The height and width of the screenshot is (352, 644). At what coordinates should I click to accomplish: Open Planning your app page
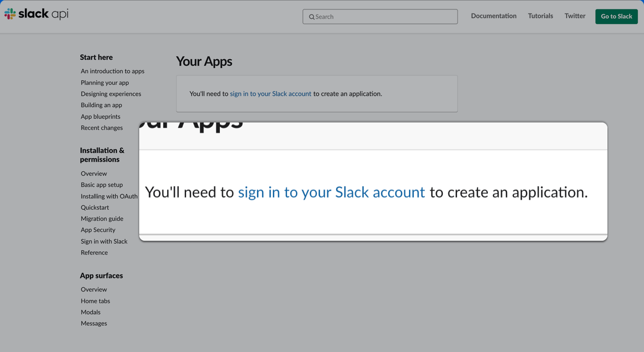tap(105, 83)
